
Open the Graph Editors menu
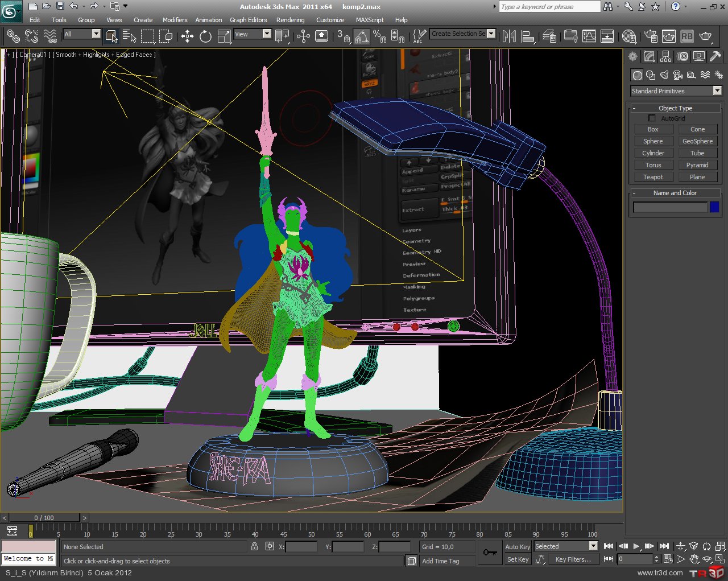(x=249, y=20)
